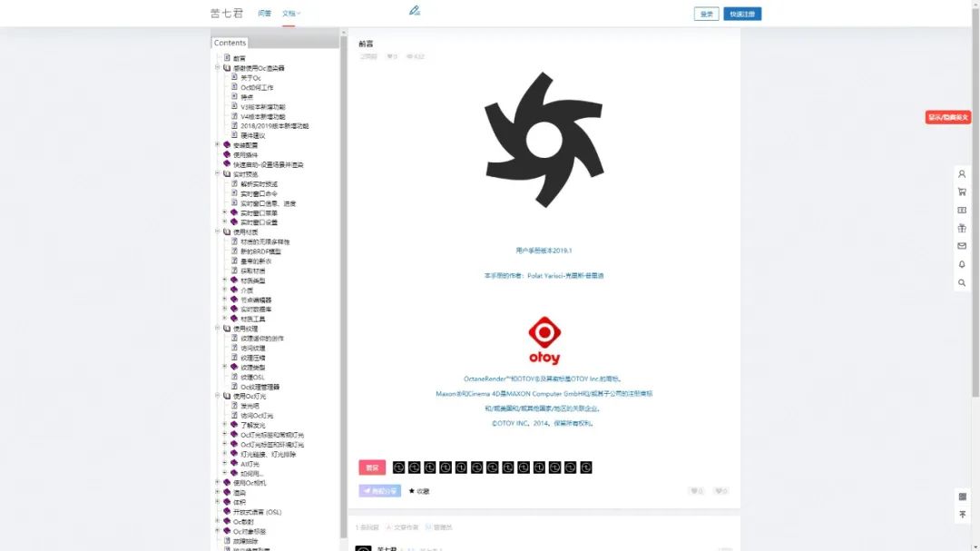The width and height of the screenshot is (980, 551).
Task: Expand the AI灯光 tree node
Action: click(225, 464)
